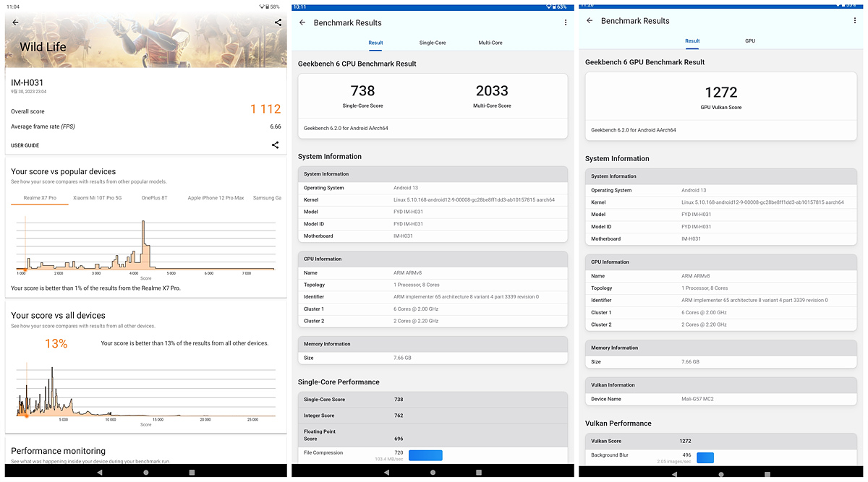Select the Realme X7 Pro comparison tab

40,198
